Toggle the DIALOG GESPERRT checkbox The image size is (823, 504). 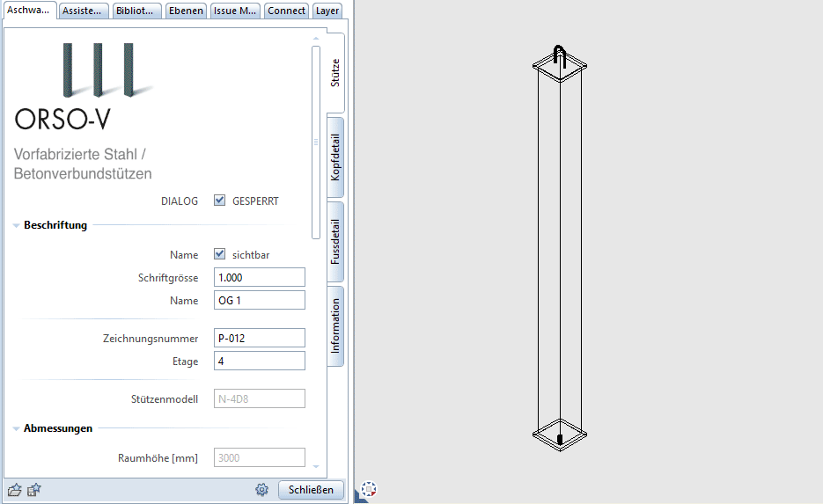[219, 201]
